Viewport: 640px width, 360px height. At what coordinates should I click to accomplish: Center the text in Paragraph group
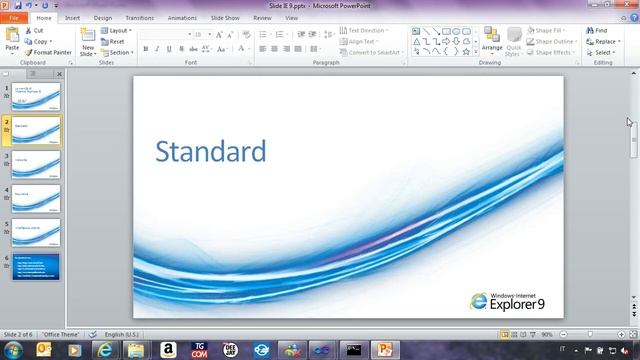tap(274, 49)
